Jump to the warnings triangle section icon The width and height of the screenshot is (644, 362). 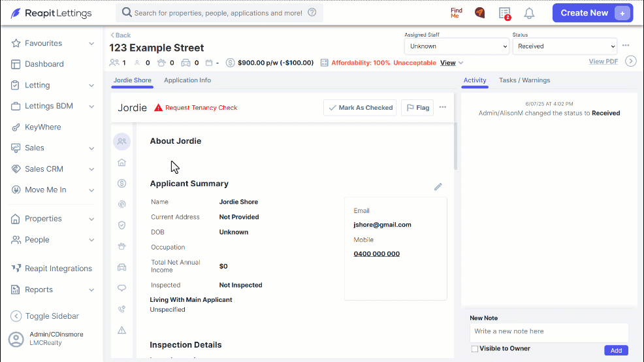[122, 330]
